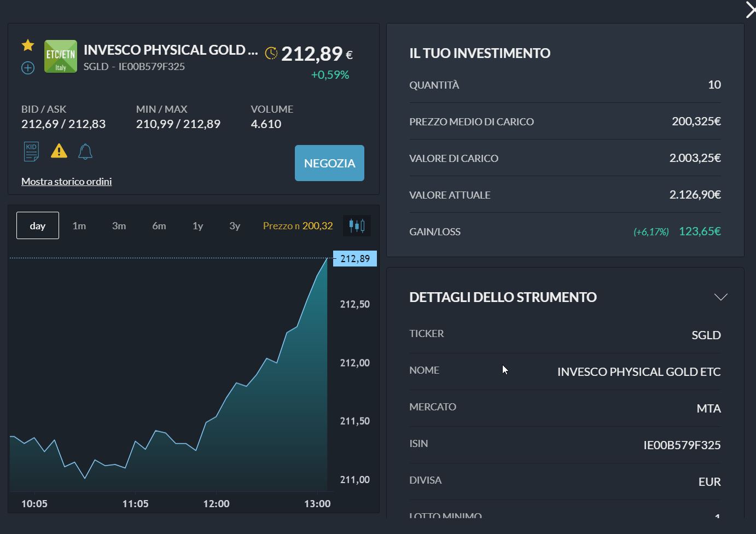This screenshot has width=756, height=534.
Task: Switch chart to candlestick view icon
Action: pos(357,225)
